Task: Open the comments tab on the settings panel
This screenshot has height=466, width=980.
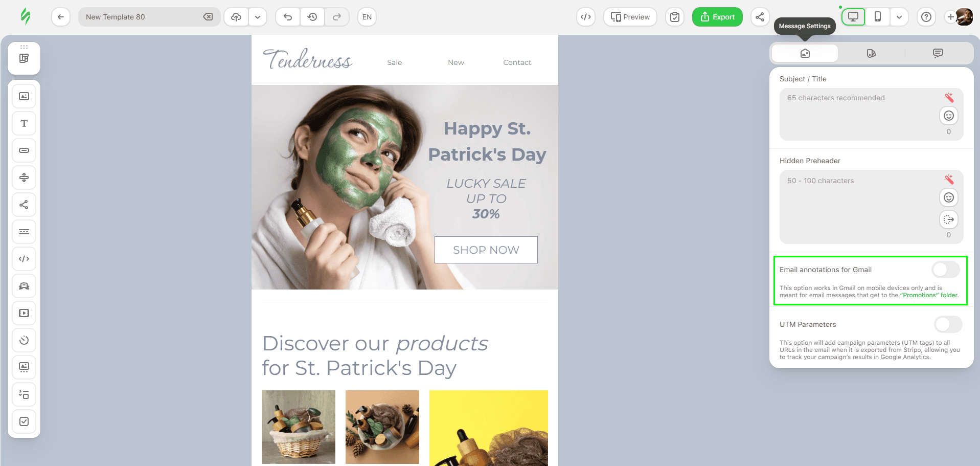Action: click(938, 53)
